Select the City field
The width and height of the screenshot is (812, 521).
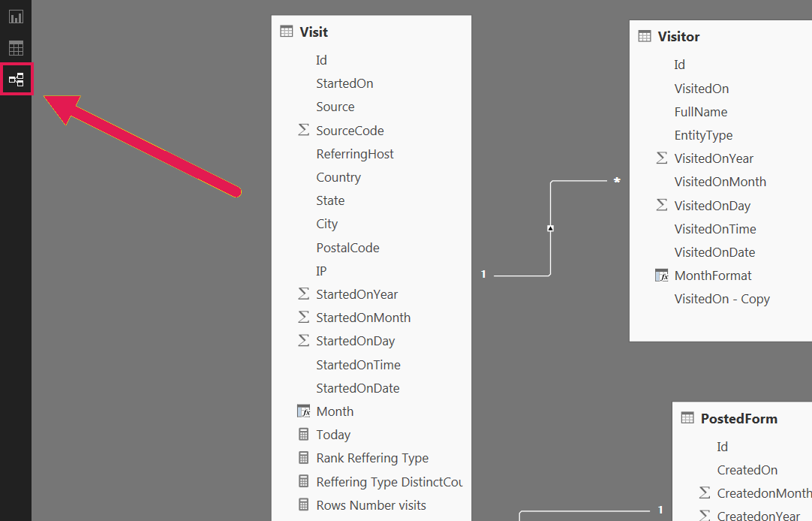point(326,224)
